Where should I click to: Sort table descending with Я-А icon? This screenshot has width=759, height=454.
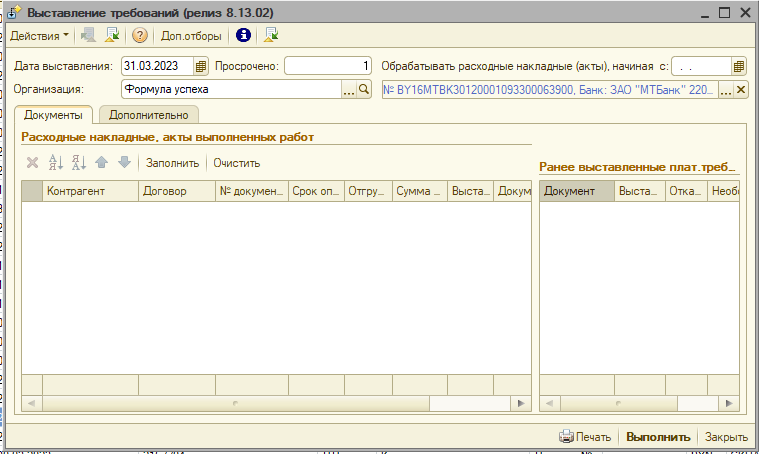(x=79, y=163)
